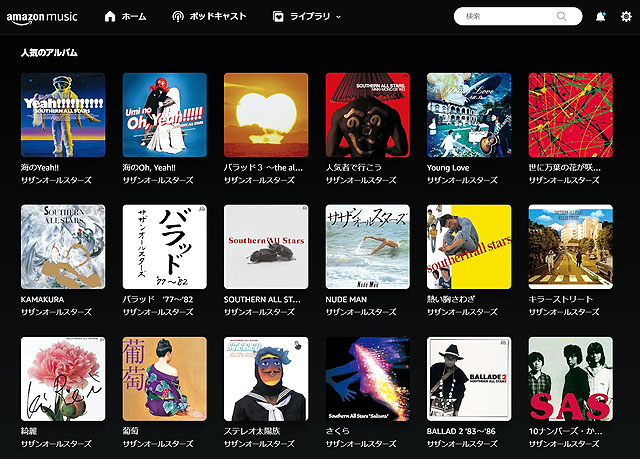Click the 世に万葉の花が咲... title link
The height and width of the screenshot is (459, 640).
(x=565, y=168)
